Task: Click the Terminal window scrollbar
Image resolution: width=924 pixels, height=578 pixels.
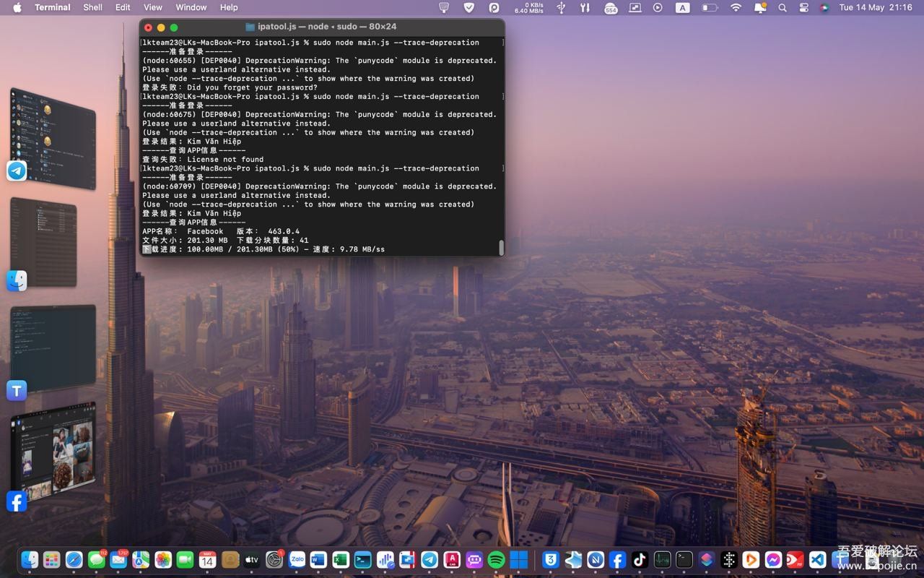Action: click(x=501, y=248)
